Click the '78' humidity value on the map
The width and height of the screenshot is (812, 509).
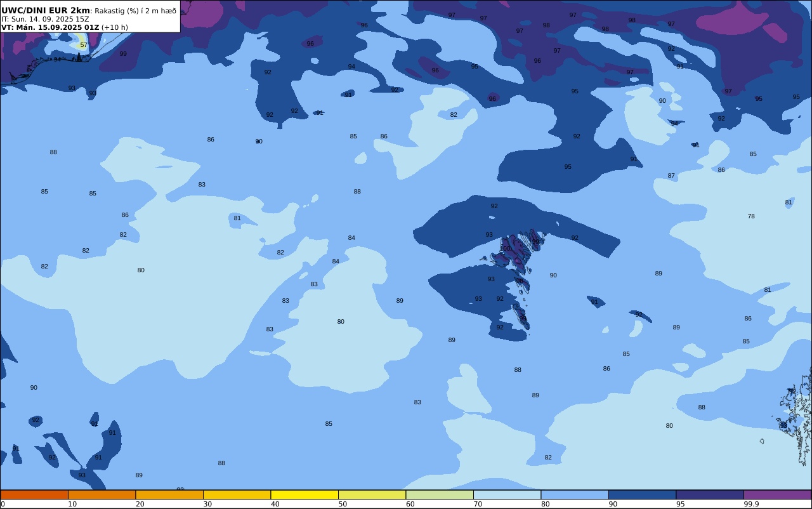[751, 216]
